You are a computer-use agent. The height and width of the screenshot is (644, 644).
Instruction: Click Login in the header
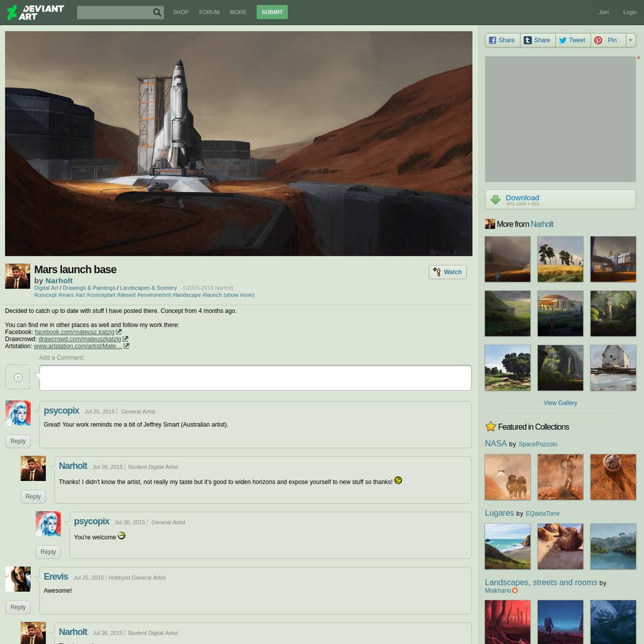tap(630, 12)
